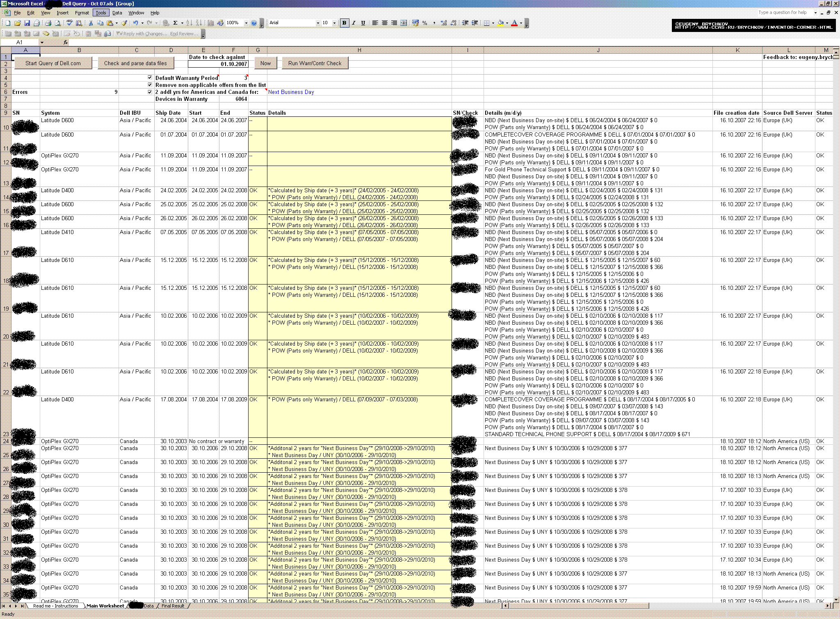Activate the Format Painter brush
Viewport: 840px width, 619px height.
point(124,23)
